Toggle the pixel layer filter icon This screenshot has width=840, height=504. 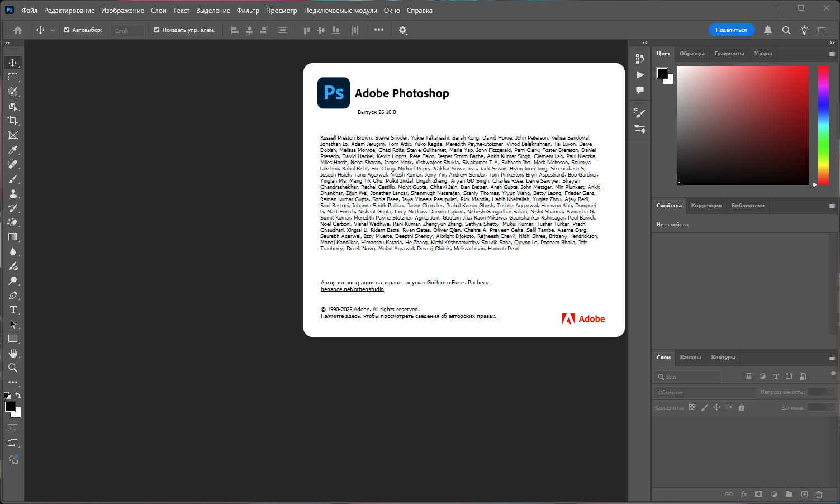click(749, 377)
